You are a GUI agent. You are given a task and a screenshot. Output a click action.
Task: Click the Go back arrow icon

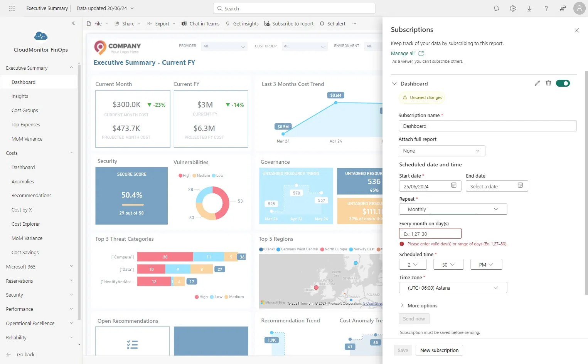[x=8, y=354]
